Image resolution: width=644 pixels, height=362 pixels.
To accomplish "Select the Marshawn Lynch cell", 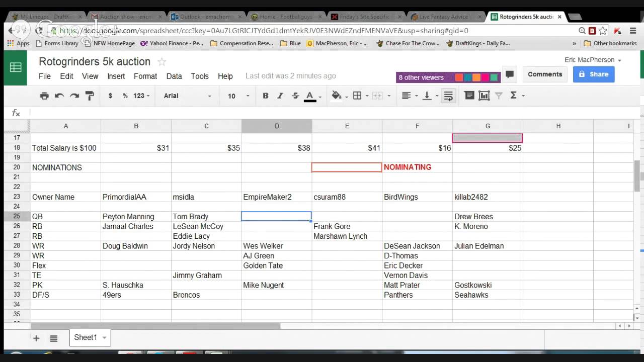I will point(347,236).
